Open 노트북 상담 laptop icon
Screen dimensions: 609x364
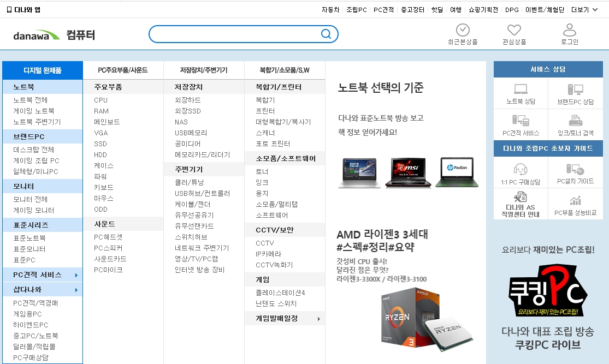click(521, 89)
